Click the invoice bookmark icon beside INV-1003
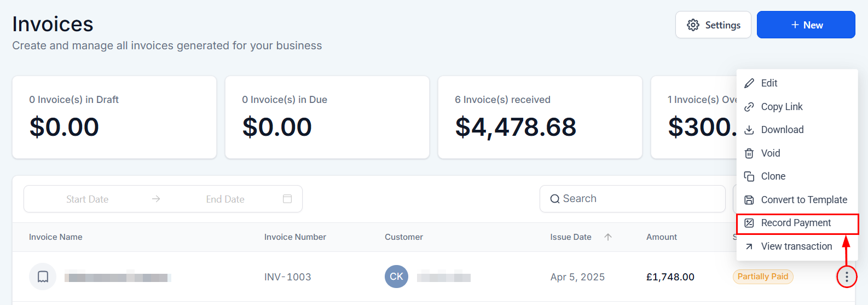Image resolution: width=868 pixels, height=305 pixels. 43,277
